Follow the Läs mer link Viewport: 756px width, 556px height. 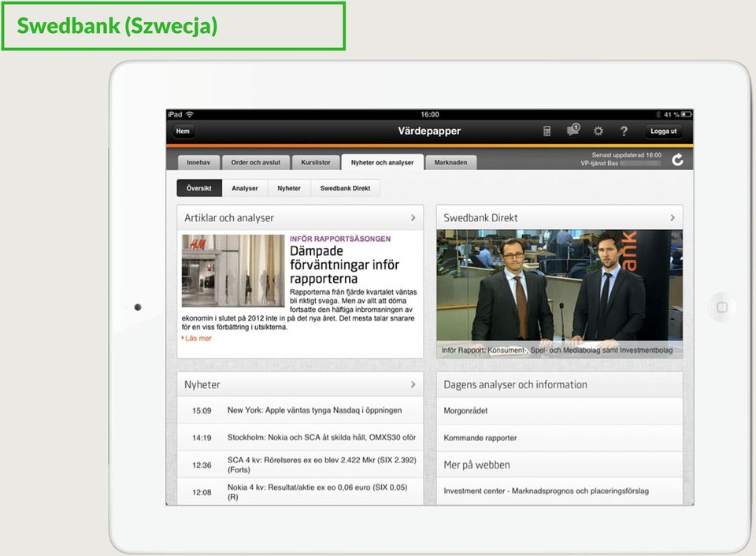[x=197, y=338]
